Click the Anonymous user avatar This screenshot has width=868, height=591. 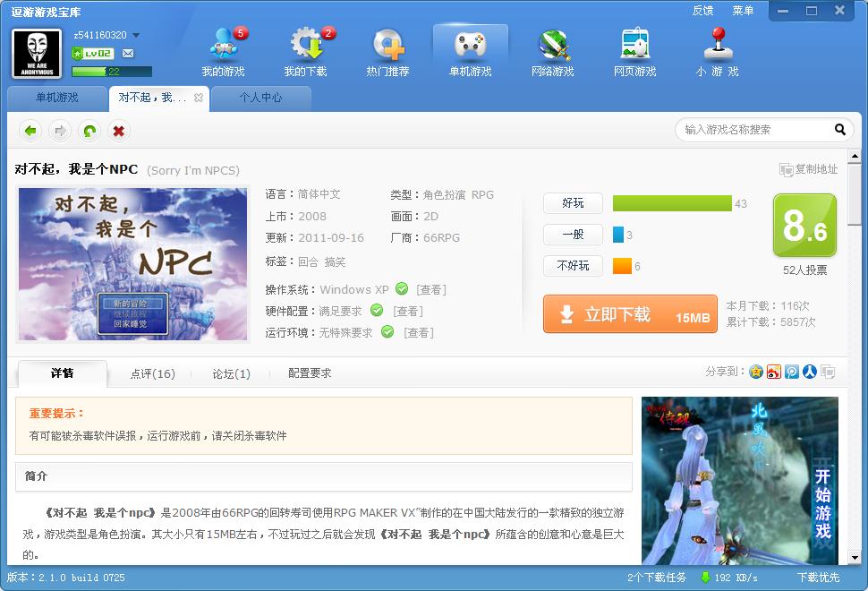[x=37, y=53]
